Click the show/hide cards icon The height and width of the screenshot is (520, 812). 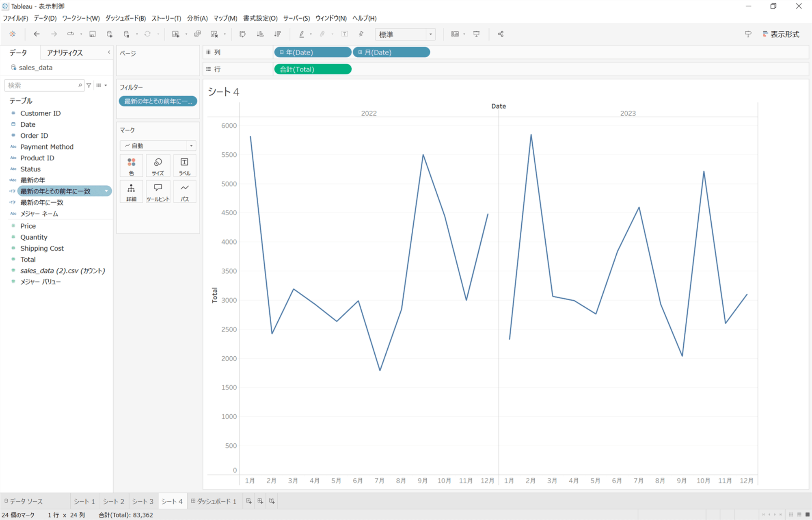[x=455, y=34]
